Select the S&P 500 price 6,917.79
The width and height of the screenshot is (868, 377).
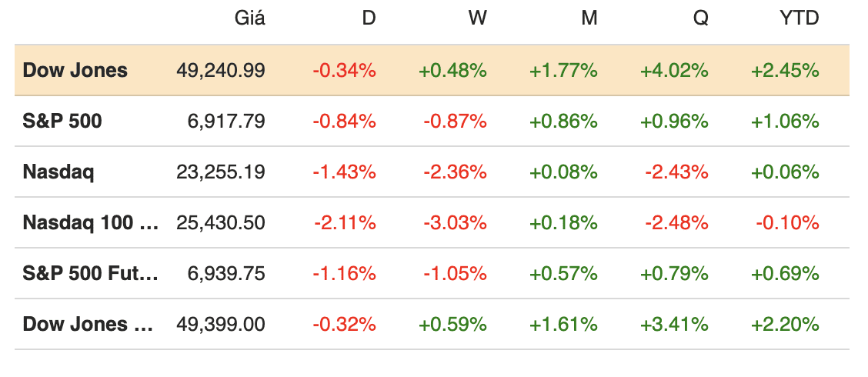(x=227, y=122)
